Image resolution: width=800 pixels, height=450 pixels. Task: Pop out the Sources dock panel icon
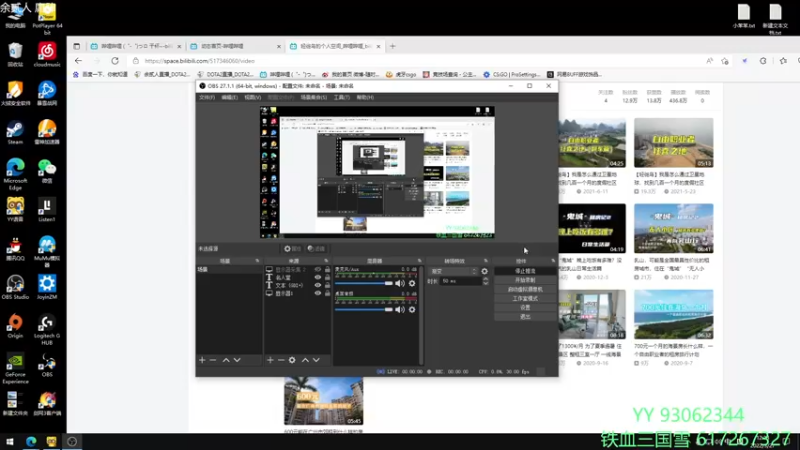pos(326,261)
